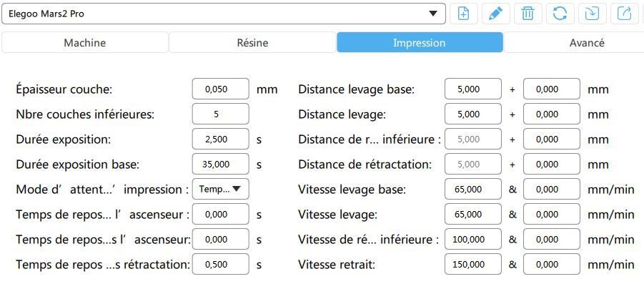Edit the Durée exposition base field
This screenshot has width=644, height=289.
tap(220, 164)
